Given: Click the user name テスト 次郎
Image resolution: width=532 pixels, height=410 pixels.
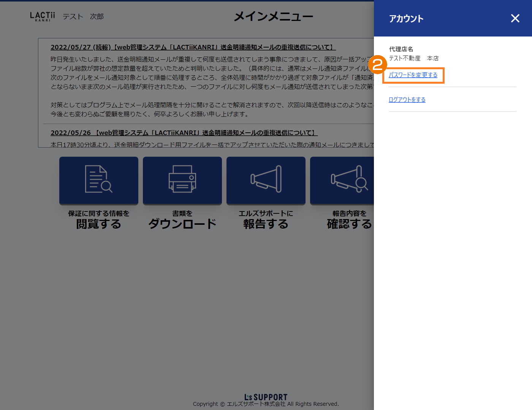Looking at the screenshot, I should pos(83,16).
